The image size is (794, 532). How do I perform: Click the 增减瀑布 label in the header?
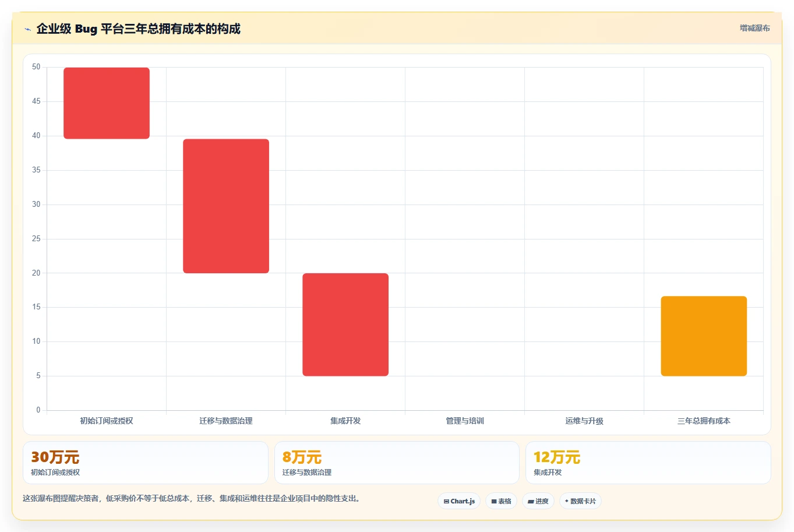coord(754,28)
